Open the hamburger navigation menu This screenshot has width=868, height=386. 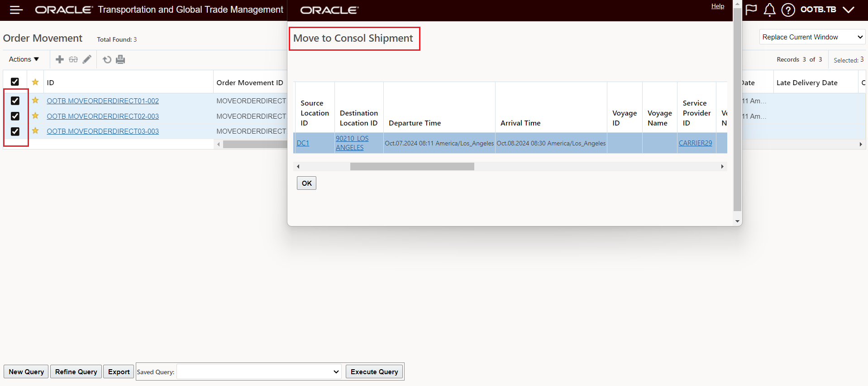[16, 10]
